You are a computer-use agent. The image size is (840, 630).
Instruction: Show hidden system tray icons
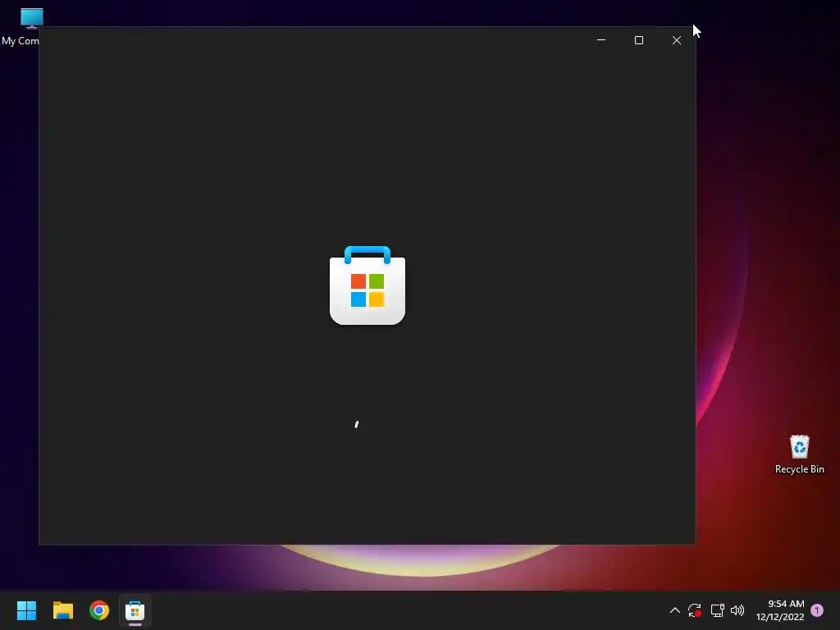675,610
